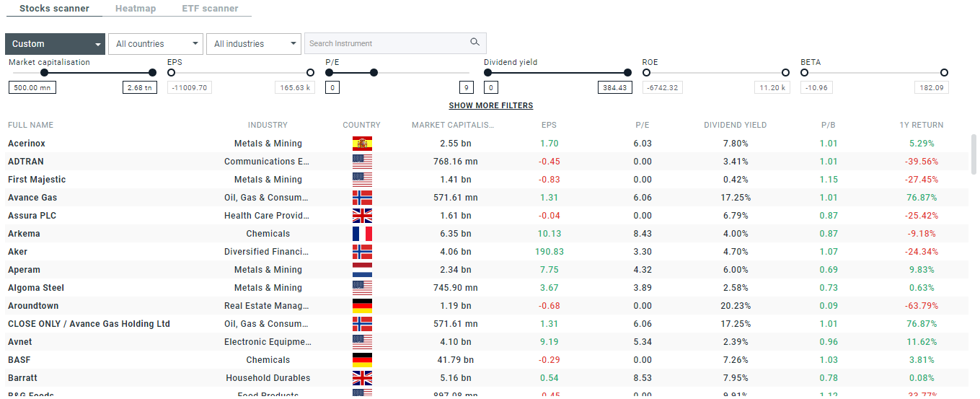Click Dividend yield maximum 384.43 box
The height and width of the screenshot is (399, 980).
click(614, 87)
